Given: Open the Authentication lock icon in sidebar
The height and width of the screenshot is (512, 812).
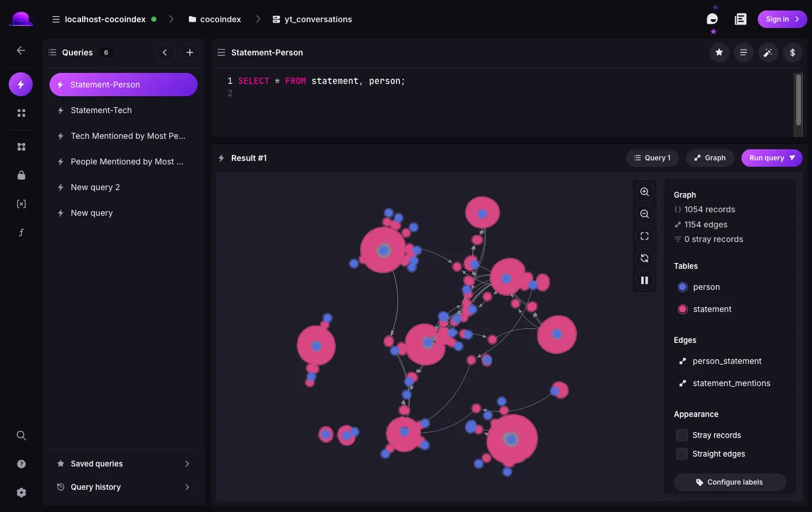Looking at the screenshot, I should pos(21,176).
